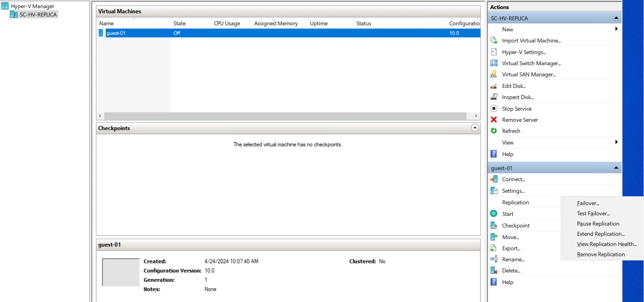The width and height of the screenshot is (644, 302).
Task: Click the Connect... action label
Action: point(513,179)
